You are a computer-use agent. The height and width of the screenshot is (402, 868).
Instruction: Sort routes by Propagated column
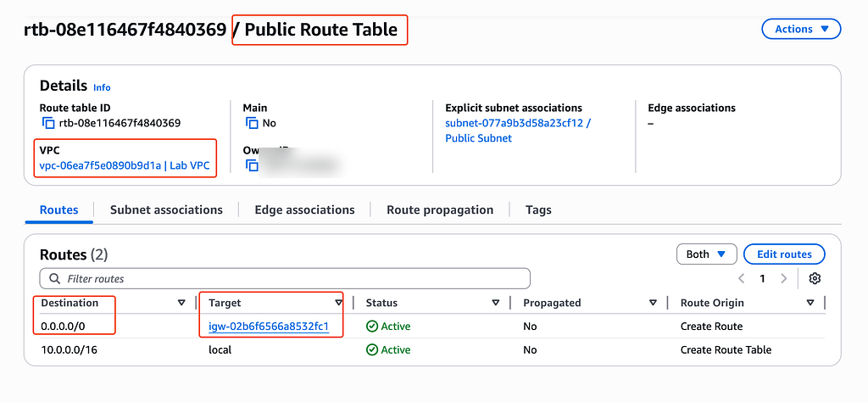tap(653, 303)
